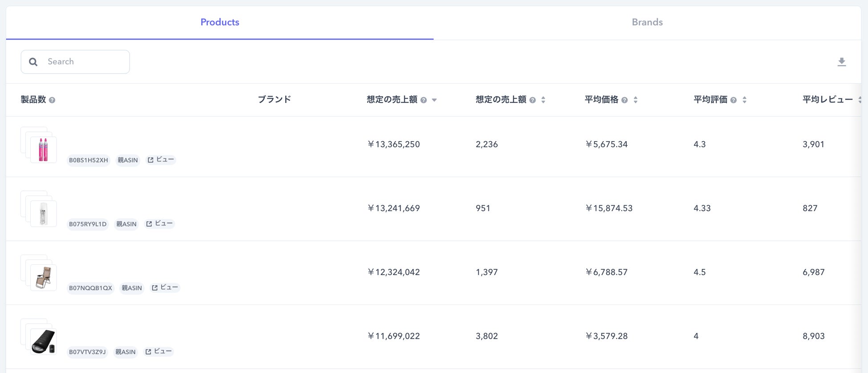The image size is (868, 373).
Task: Open external view link for B075RY9L1D
Action: coord(159,224)
